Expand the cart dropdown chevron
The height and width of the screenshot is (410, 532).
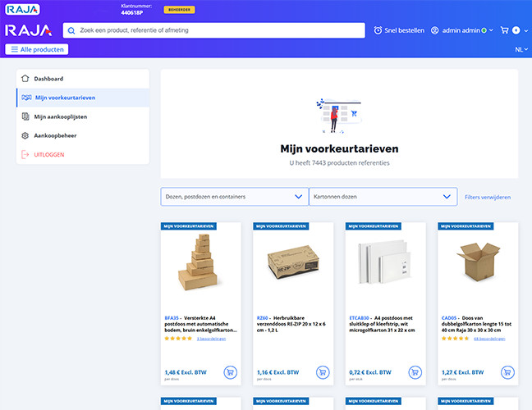tap(526, 30)
